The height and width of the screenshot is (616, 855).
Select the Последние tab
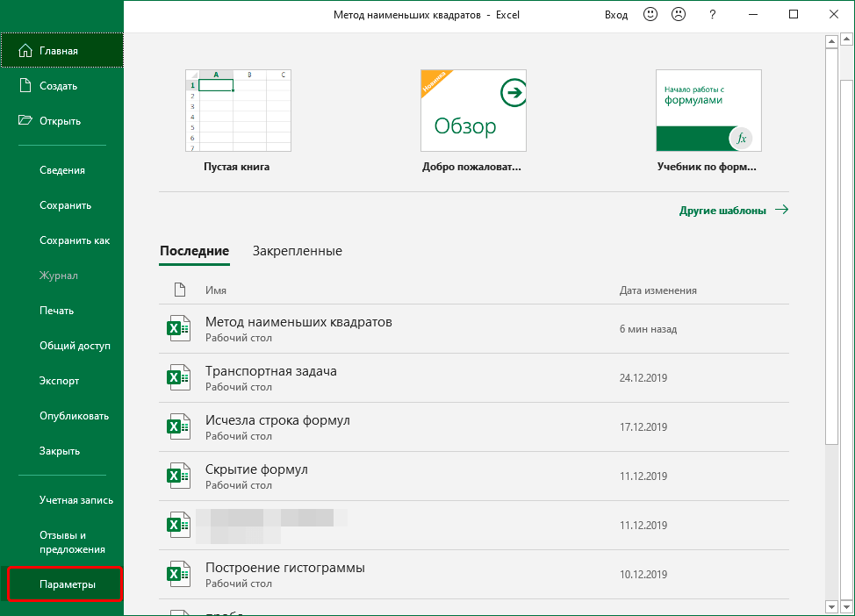coord(194,251)
